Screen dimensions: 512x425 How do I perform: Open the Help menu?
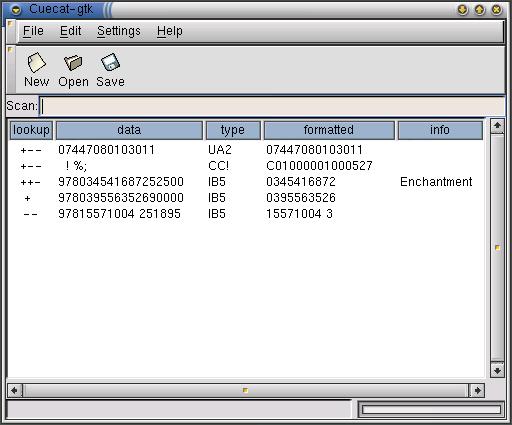tap(170, 31)
